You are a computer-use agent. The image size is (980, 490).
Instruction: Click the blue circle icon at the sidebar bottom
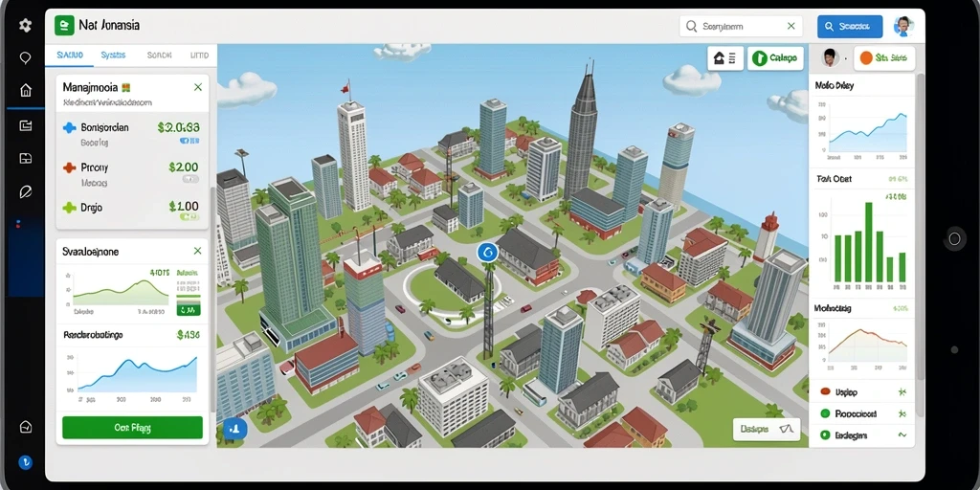(x=25, y=462)
